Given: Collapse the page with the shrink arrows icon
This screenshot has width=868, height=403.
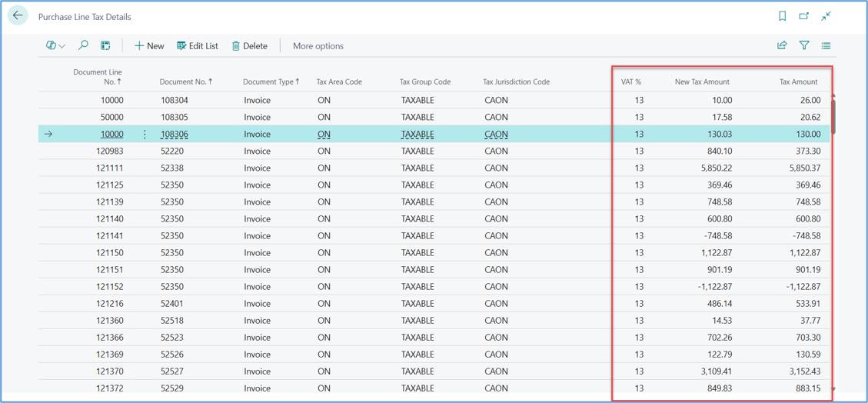Looking at the screenshot, I should click(x=826, y=16).
